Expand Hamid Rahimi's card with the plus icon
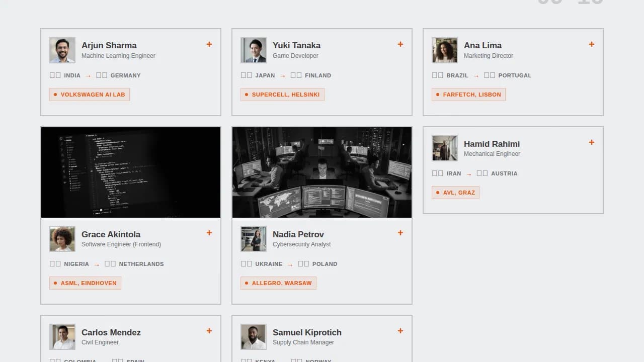644x362 pixels. click(592, 142)
